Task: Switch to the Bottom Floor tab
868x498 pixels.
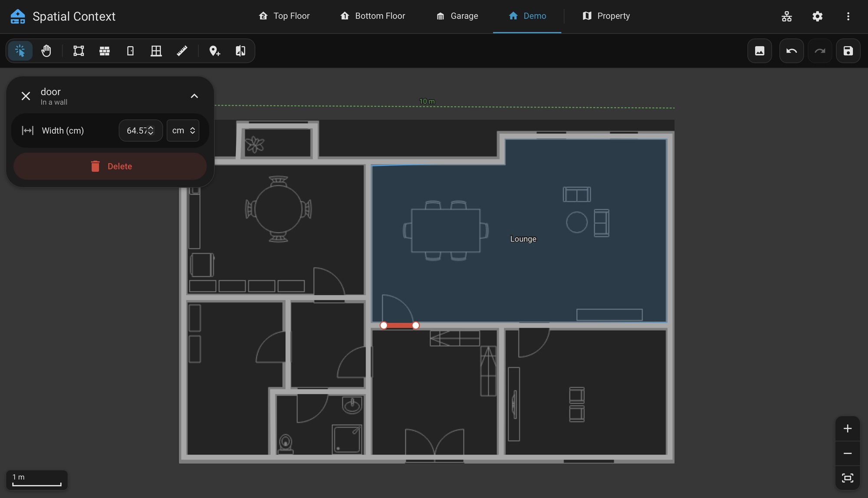Action: click(x=372, y=16)
